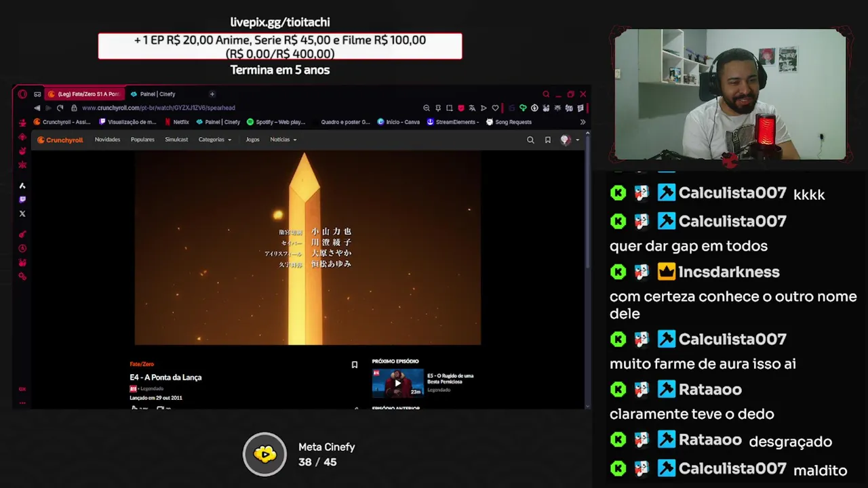868x488 pixels.
Task: Open Song Requests bookmark
Action: tap(509, 122)
